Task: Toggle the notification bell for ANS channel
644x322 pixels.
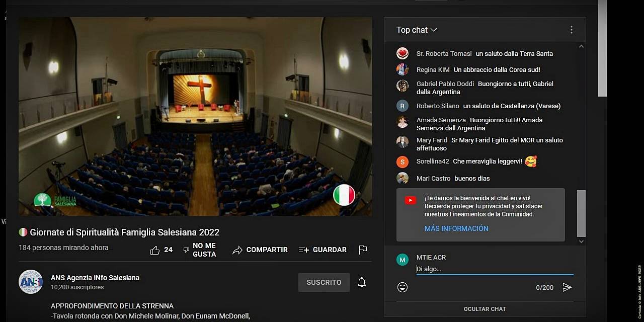Action: coord(361,282)
